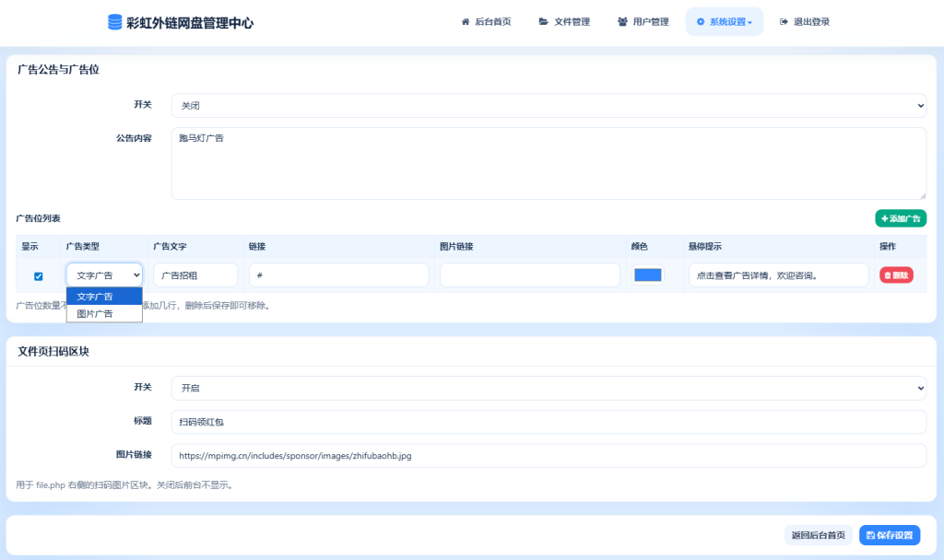Screen dimensions: 944x560
Task: Click the 悬停提示 field with 点击查看广告详情
Action: 778,274
